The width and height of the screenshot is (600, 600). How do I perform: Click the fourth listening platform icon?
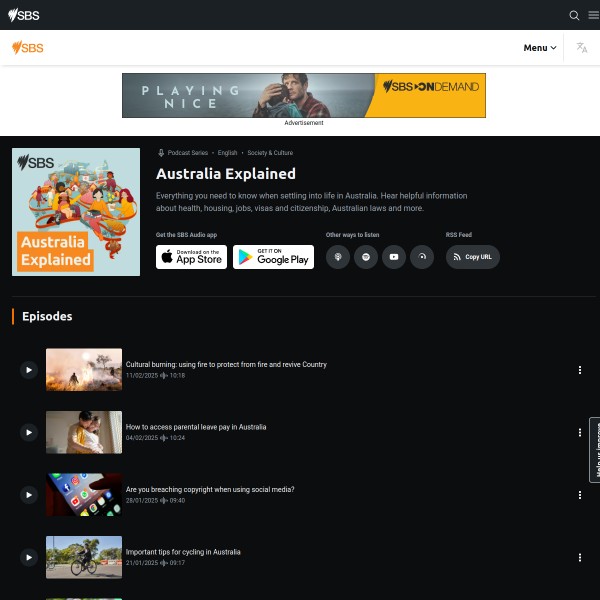[422, 257]
